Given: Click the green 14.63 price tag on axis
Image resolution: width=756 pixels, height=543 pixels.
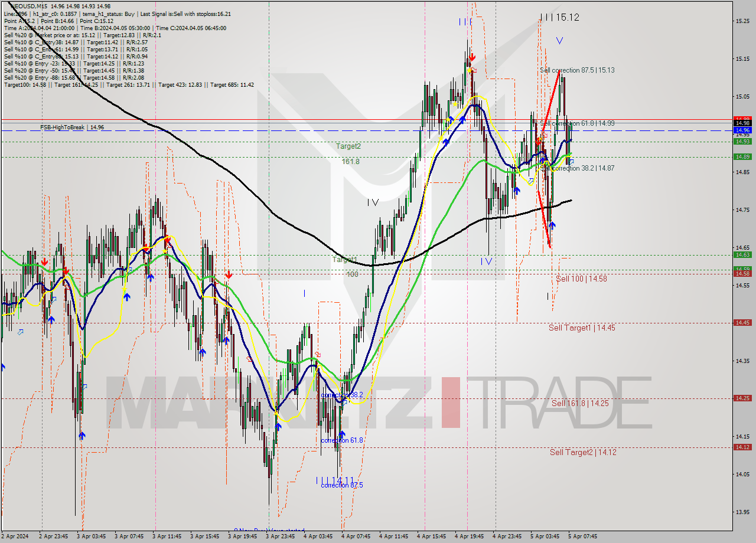Looking at the screenshot, I should (742, 254).
